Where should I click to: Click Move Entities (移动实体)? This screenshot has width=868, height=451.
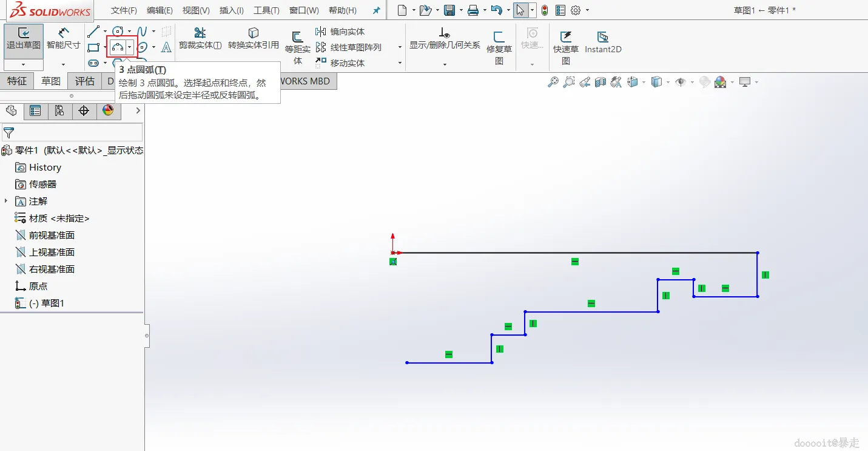[x=340, y=63]
